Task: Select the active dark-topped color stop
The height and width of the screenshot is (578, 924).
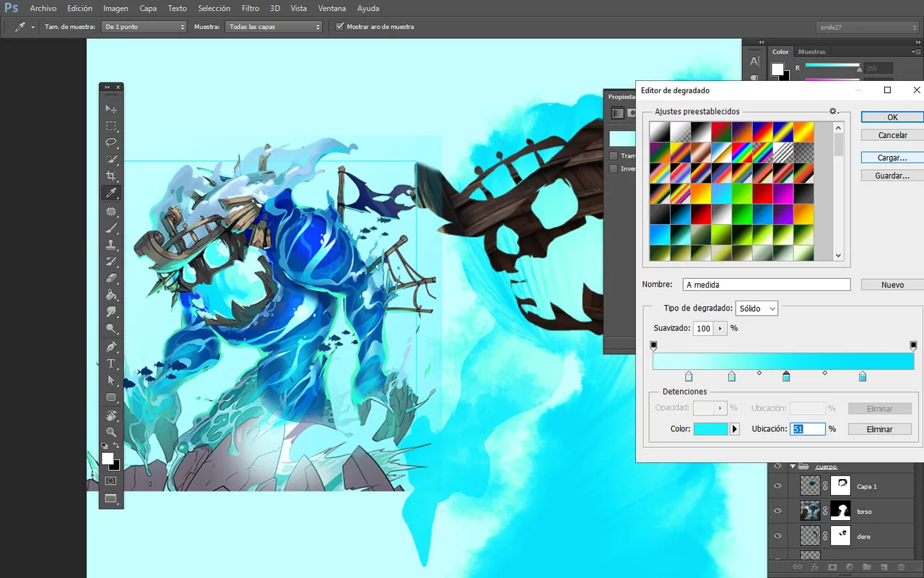Action: 786,376
